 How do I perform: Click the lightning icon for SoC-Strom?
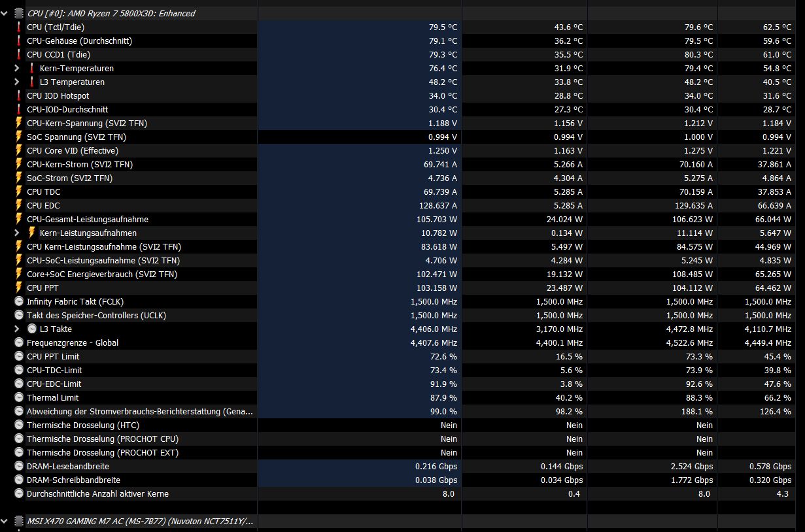tap(18, 178)
